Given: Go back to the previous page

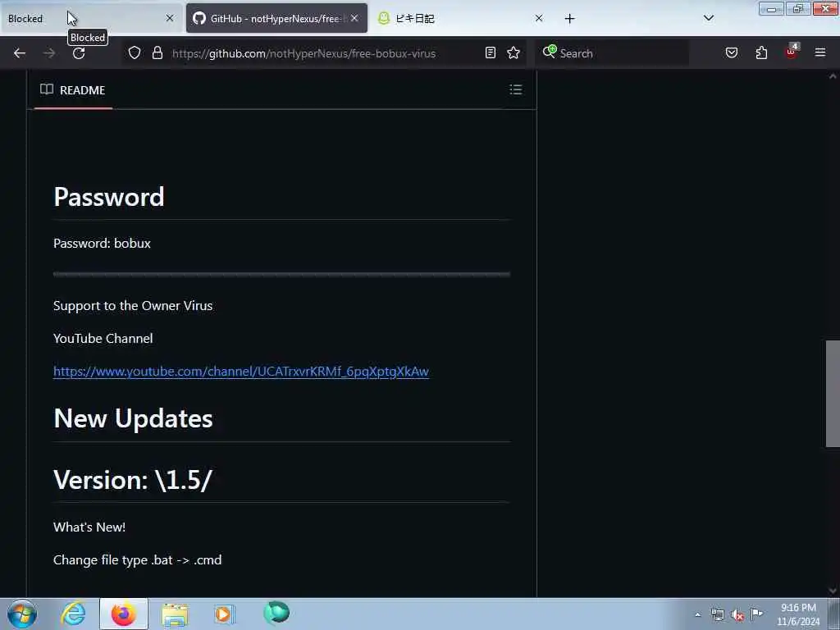Looking at the screenshot, I should [x=20, y=53].
